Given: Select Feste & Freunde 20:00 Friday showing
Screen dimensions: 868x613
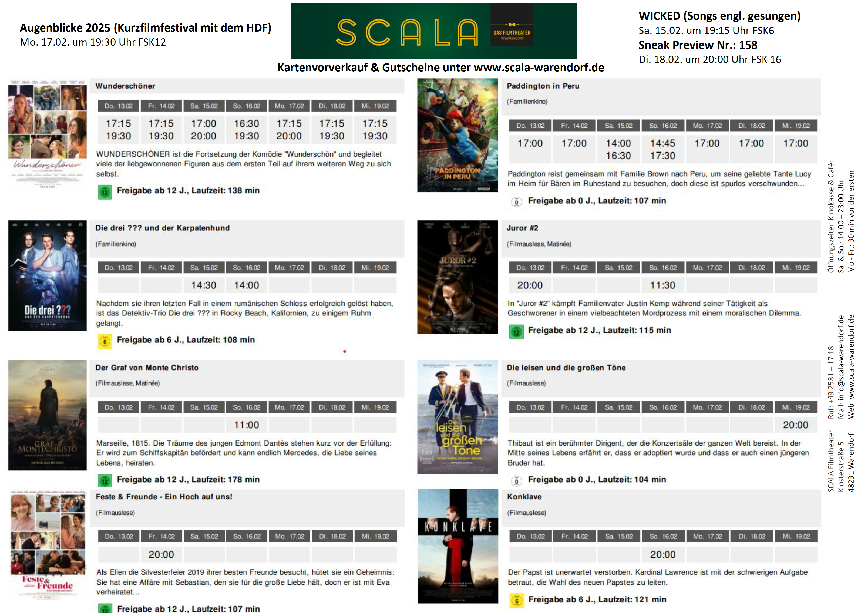Looking at the screenshot, I should (162, 555).
